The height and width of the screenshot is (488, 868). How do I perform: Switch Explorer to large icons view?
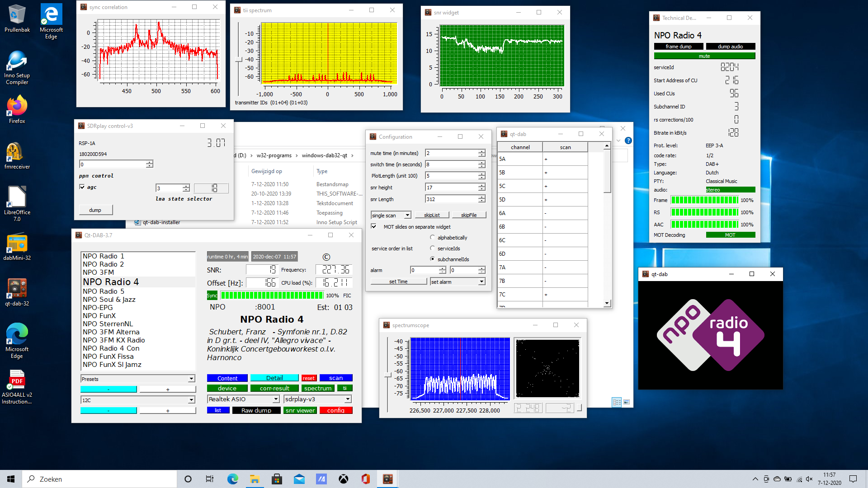(x=627, y=402)
